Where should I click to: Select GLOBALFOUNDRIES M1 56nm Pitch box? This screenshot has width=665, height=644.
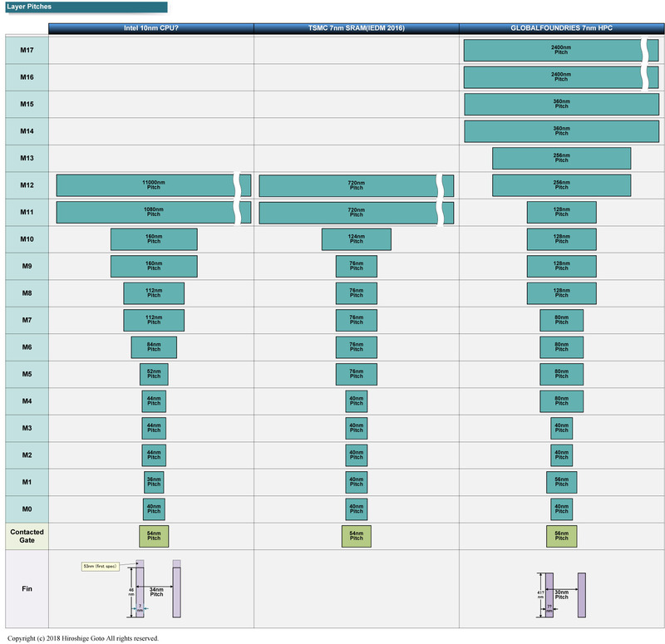point(562,482)
